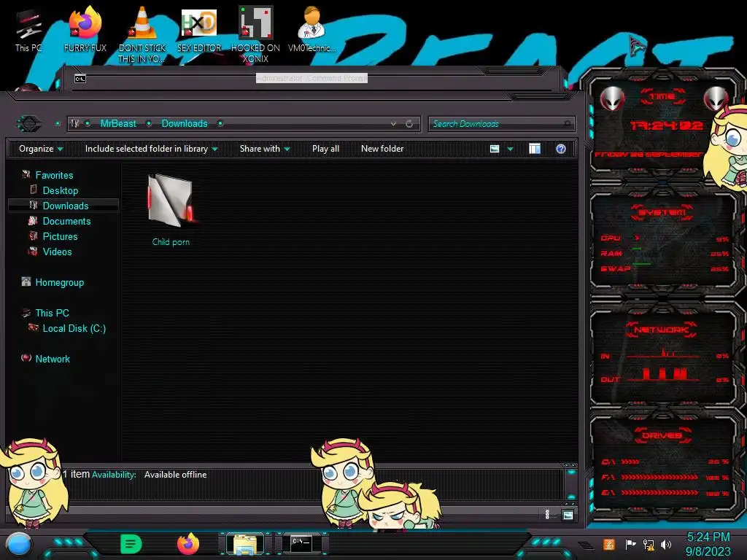The height and width of the screenshot is (560, 747).
Task: Open the Start orb on the taskbar
Action: tap(19, 544)
